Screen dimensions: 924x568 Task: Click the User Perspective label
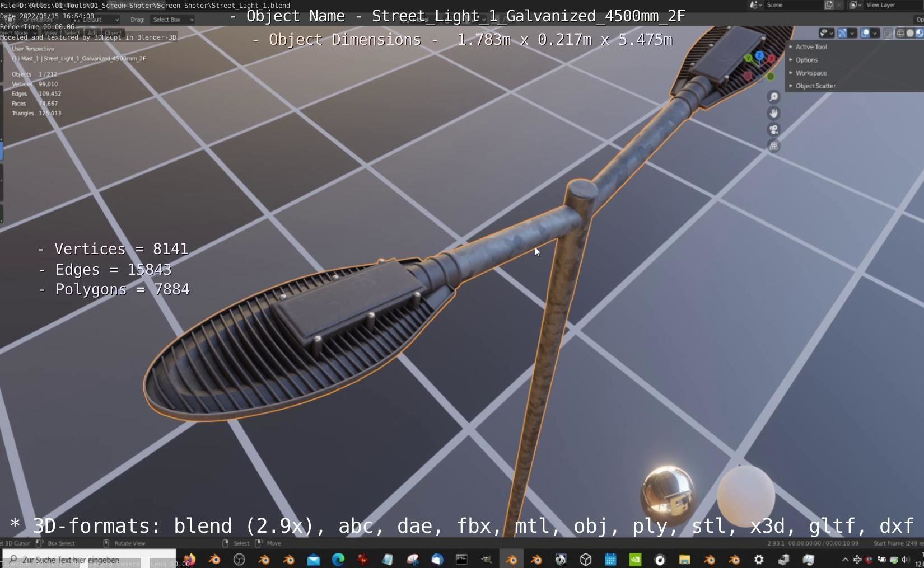tap(33, 49)
